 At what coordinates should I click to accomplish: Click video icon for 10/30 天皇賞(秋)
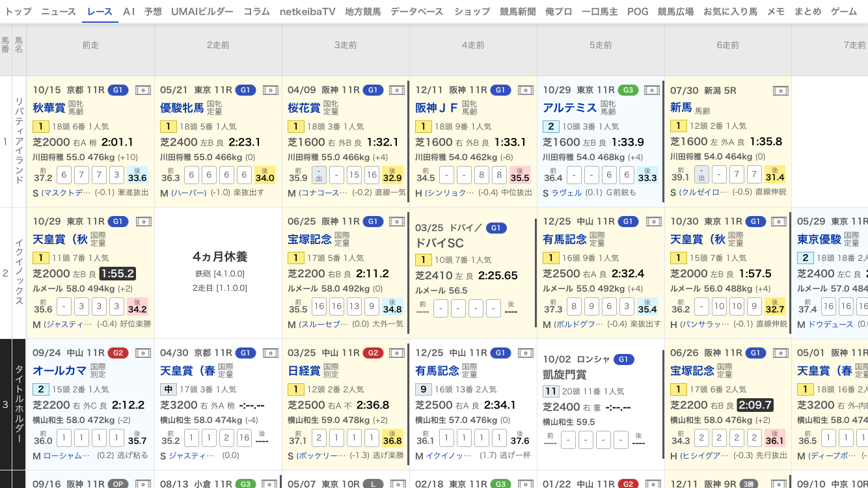[780, 222]
